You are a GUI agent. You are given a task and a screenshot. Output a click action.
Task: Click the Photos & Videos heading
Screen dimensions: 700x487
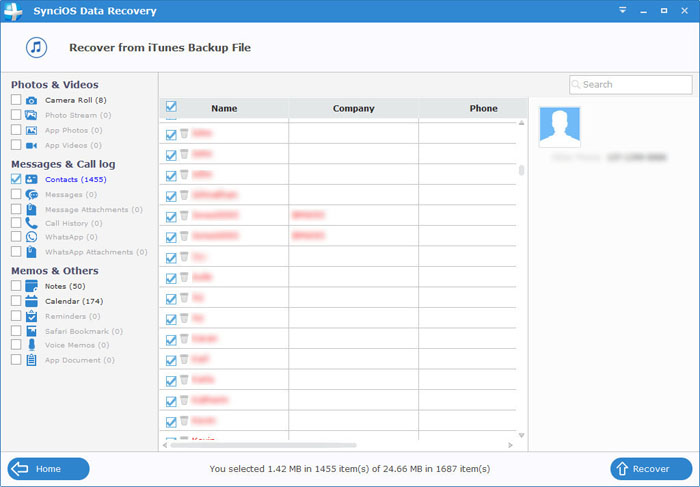pos(54,84)
